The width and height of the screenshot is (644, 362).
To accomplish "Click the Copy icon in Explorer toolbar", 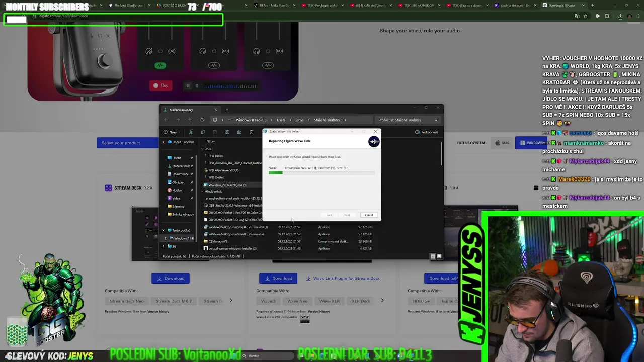I will click(x=203, y=132).
